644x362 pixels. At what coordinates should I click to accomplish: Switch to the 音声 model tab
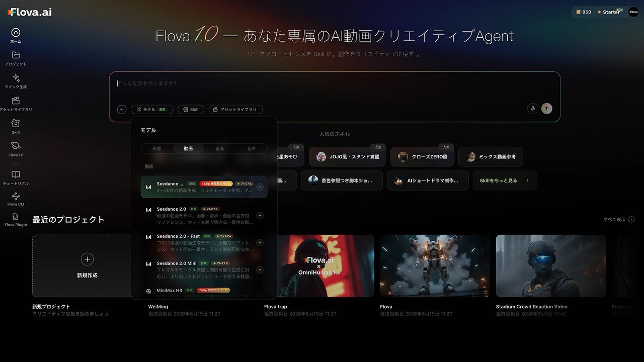coord(251,149)
